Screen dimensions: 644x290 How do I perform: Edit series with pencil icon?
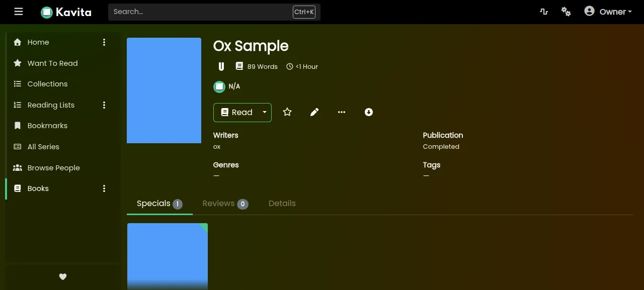tap(314, 112)
